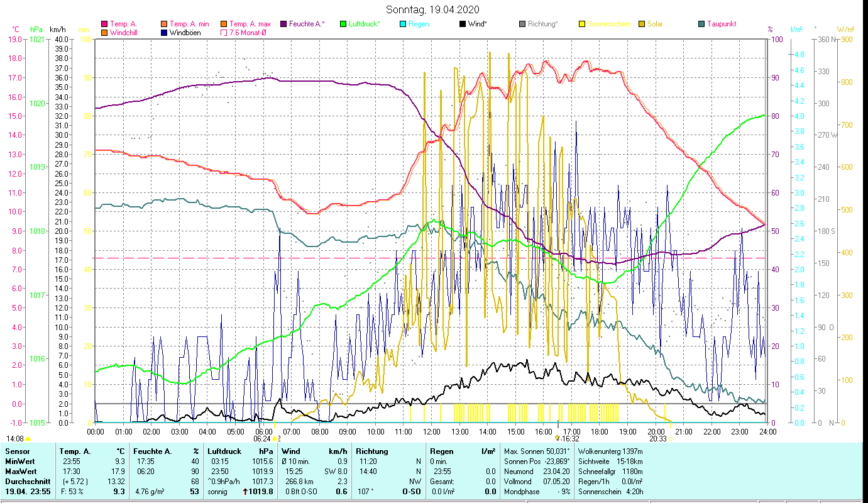868x503 pixels.
Task: Click the Feuchte A. column header in the table
Action: click(151, 451)
